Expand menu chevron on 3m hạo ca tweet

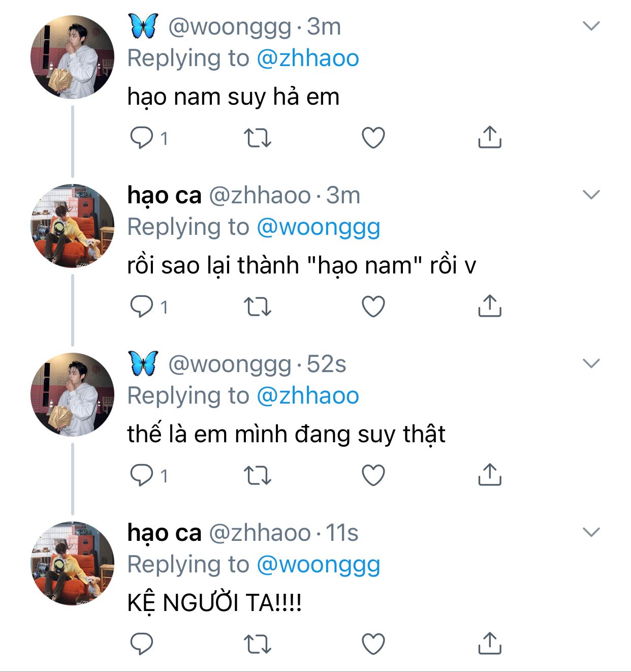pos(591,195)
